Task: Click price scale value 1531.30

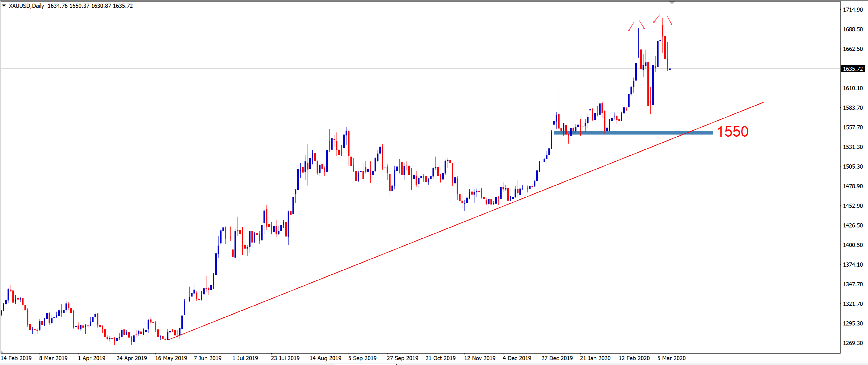Action: pos(853,147)
